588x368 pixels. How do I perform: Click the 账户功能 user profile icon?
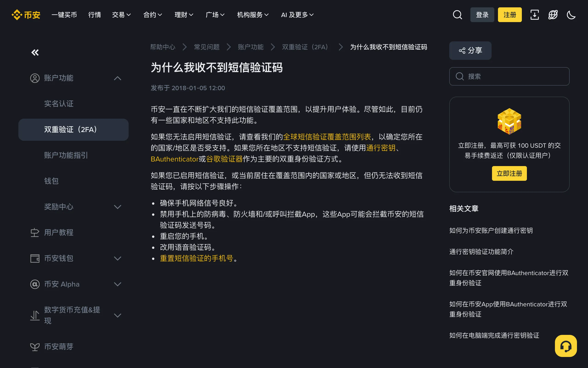pyautogui.click(x=35, y=78)
